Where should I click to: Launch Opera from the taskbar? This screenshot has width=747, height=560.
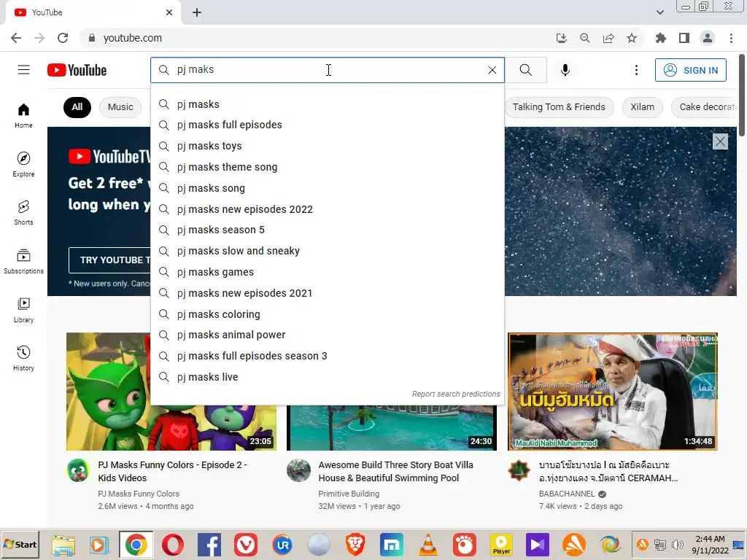click(x=172, y=545)
